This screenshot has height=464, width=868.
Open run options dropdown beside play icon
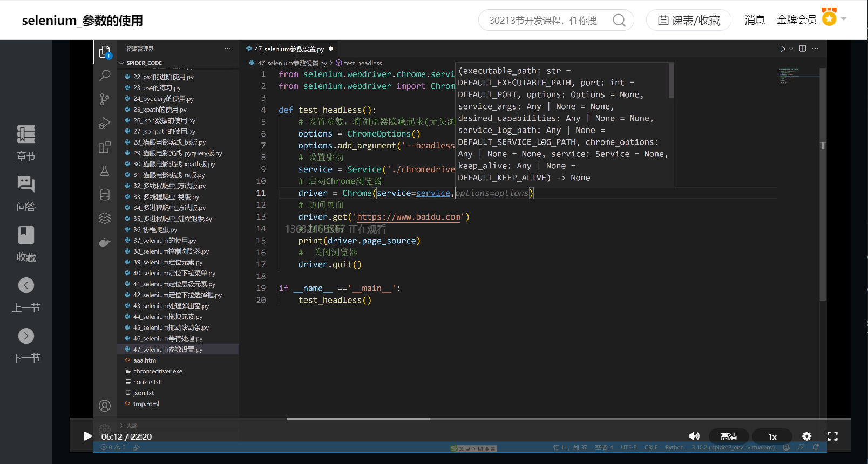pos(791,49)
